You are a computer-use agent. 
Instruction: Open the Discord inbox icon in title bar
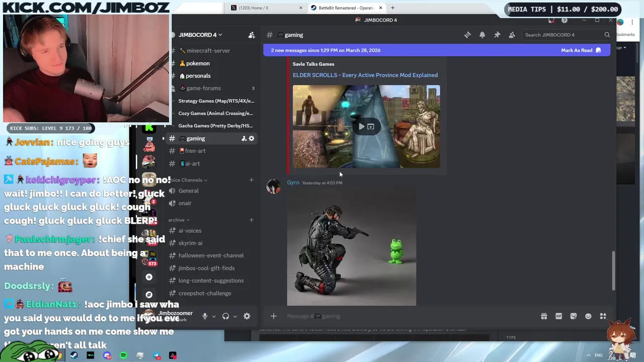(551, 20)
